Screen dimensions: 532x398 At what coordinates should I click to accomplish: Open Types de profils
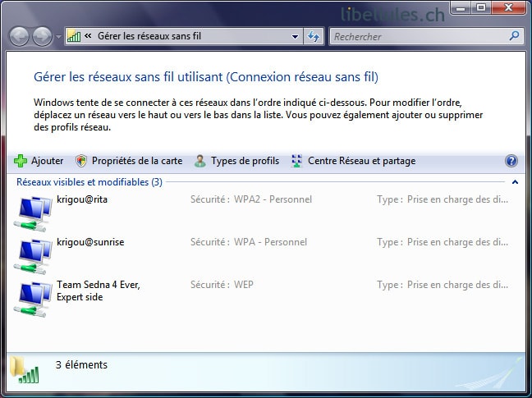pyautogui.click(x=245, y=161)
